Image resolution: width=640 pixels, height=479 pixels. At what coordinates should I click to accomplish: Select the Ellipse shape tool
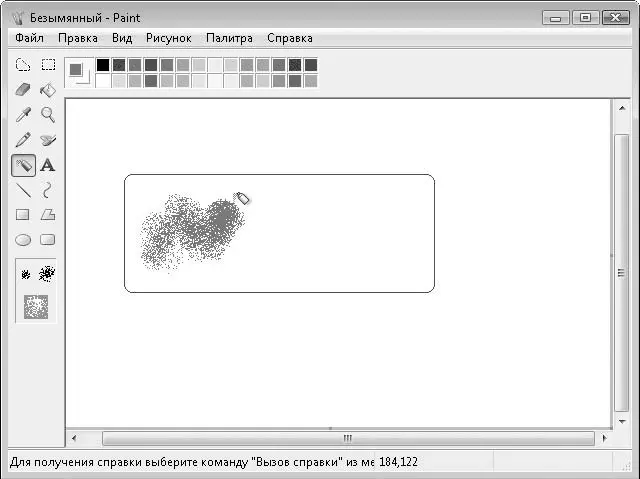tap(23, 240)
